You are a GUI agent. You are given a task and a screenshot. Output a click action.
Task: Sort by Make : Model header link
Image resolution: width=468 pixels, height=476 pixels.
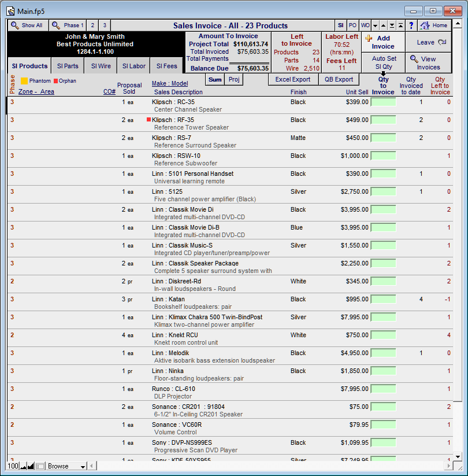[170, 83]
